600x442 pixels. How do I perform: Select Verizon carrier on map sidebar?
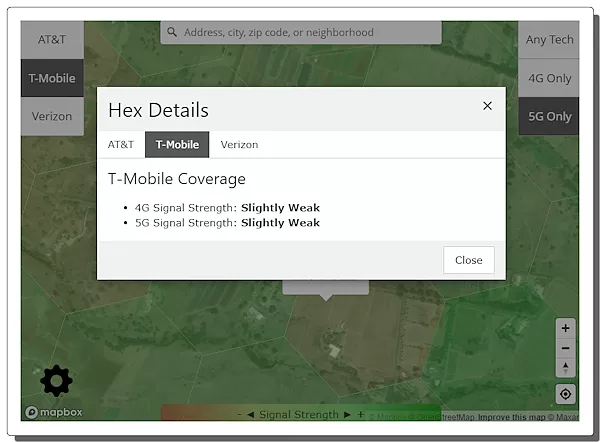52,116
